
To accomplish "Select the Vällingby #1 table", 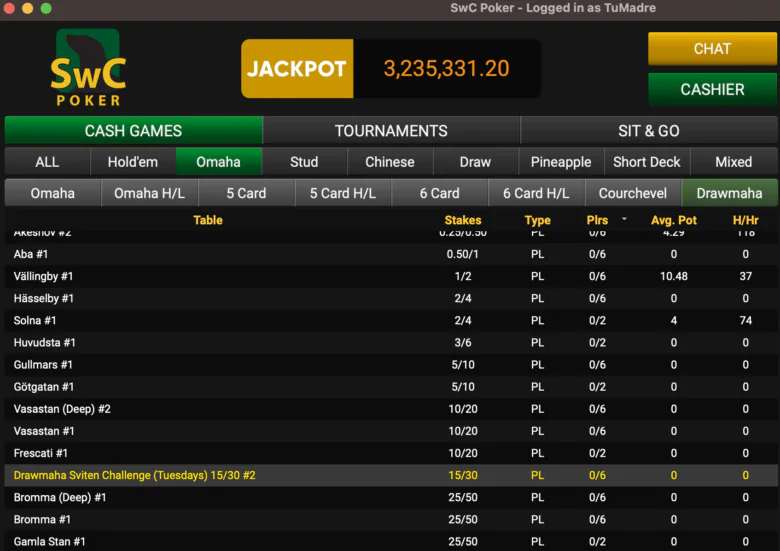I will tap(391, 276).
